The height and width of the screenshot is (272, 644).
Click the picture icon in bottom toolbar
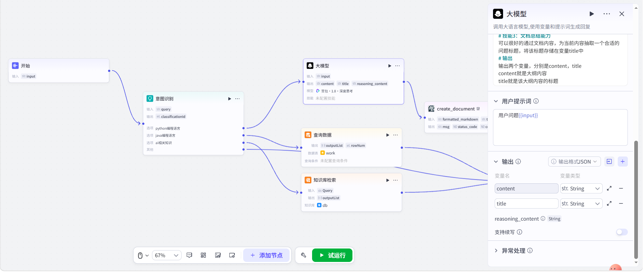coord(218,255)
